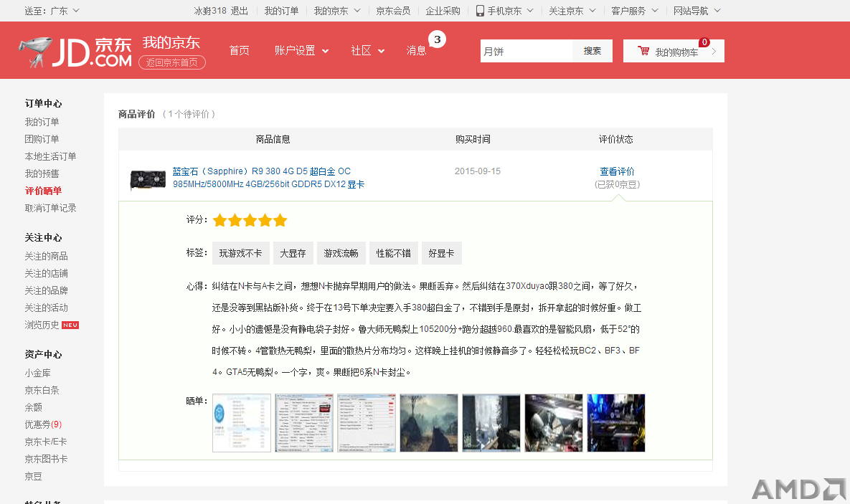Click the purchase date 2015-09-15
Viewport: 850px width, 504px height.
[478, 171]
